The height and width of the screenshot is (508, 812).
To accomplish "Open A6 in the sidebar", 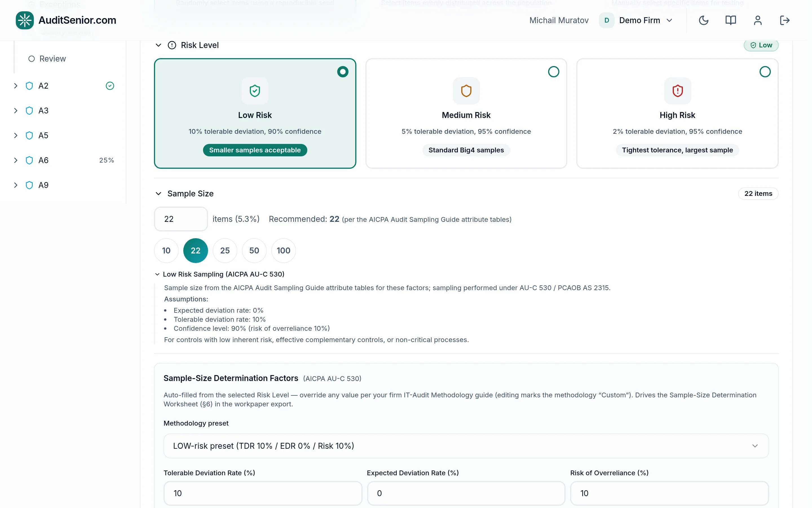I will coord(43,160).
